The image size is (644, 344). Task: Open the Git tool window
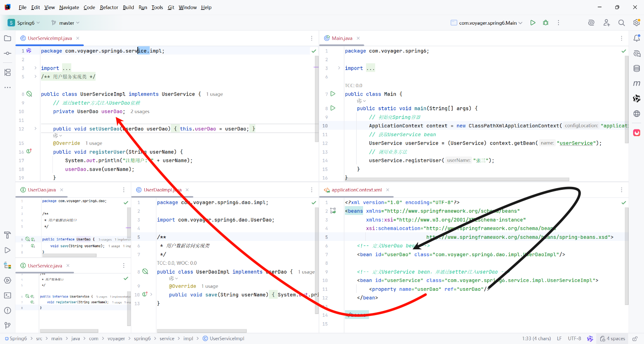[x=7, y=326]
